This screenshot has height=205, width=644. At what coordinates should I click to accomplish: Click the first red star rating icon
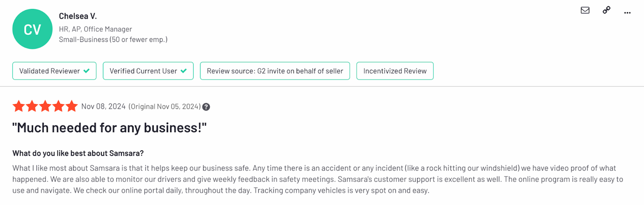point(19,106)
